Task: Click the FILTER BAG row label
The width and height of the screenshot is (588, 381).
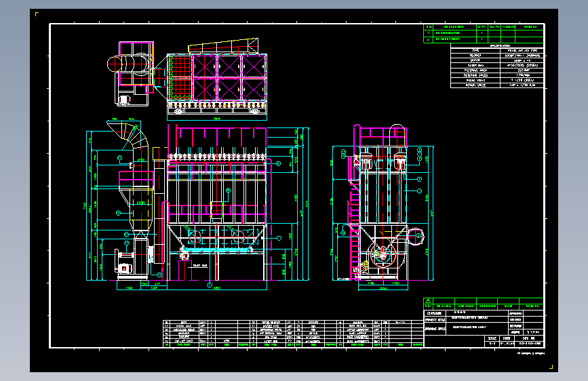Action: pyautogui.click(x=475, y=65)
